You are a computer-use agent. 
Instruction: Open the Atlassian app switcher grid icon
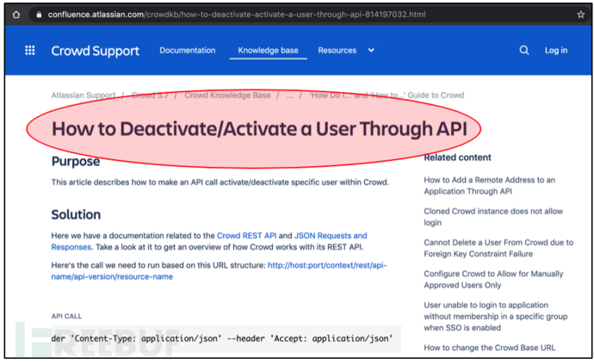tap(30, 51)
